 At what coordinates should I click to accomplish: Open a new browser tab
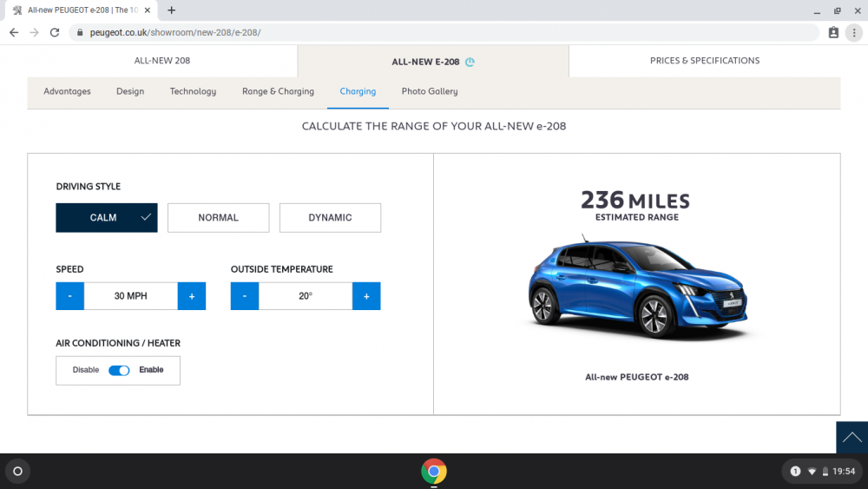click(172, 10)
